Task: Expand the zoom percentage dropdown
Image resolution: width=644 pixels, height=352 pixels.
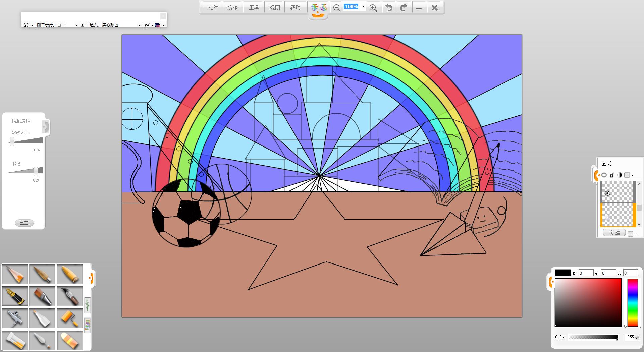Action: click(x=363, y=7)
